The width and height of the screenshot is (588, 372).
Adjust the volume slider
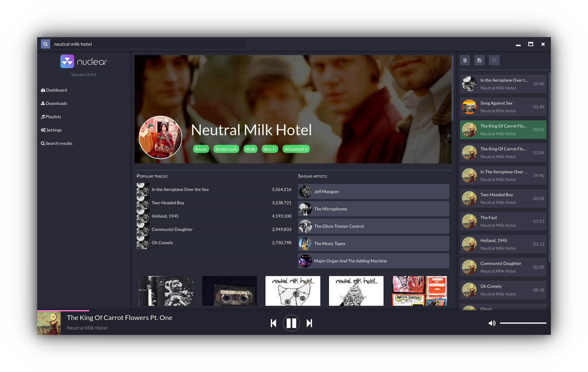(x=523, y=323)
